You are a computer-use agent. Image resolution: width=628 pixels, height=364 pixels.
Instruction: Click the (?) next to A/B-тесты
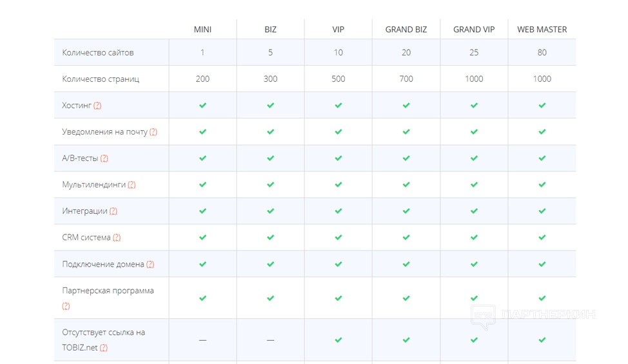point(104,158)
